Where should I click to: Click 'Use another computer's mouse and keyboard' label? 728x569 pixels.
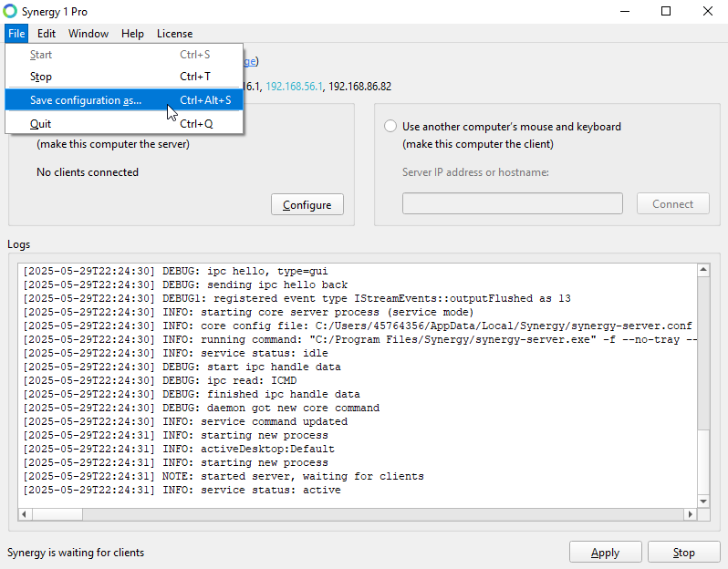tap(512, 127)
